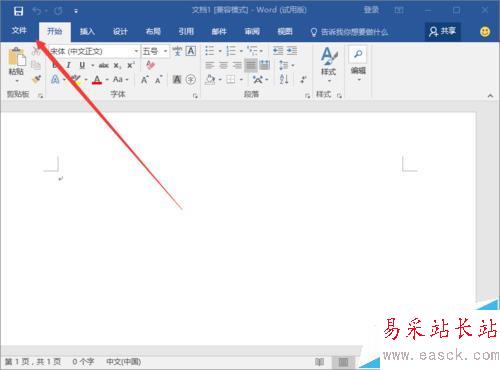The width and height of the screenshot is (500, 370).
Task: Click the Redo icon in quick access toolbar
Action: tap(58, 11)
